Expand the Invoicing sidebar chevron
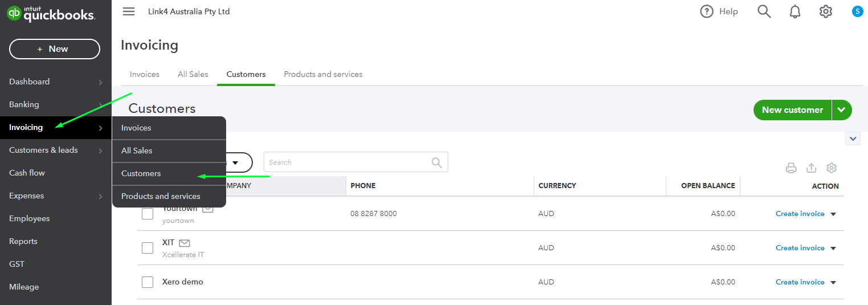 100,128
